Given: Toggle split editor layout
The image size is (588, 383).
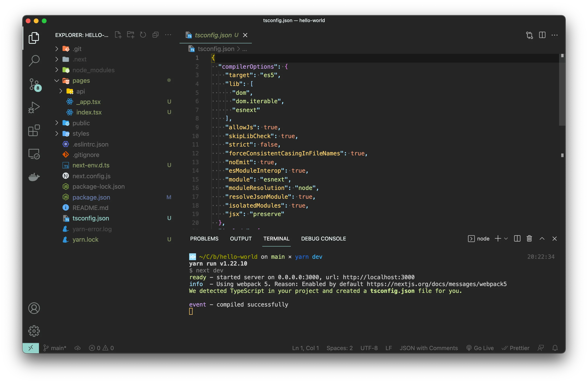Looking at the screenshot, I should pyautogui.click(x=542, y=35).
